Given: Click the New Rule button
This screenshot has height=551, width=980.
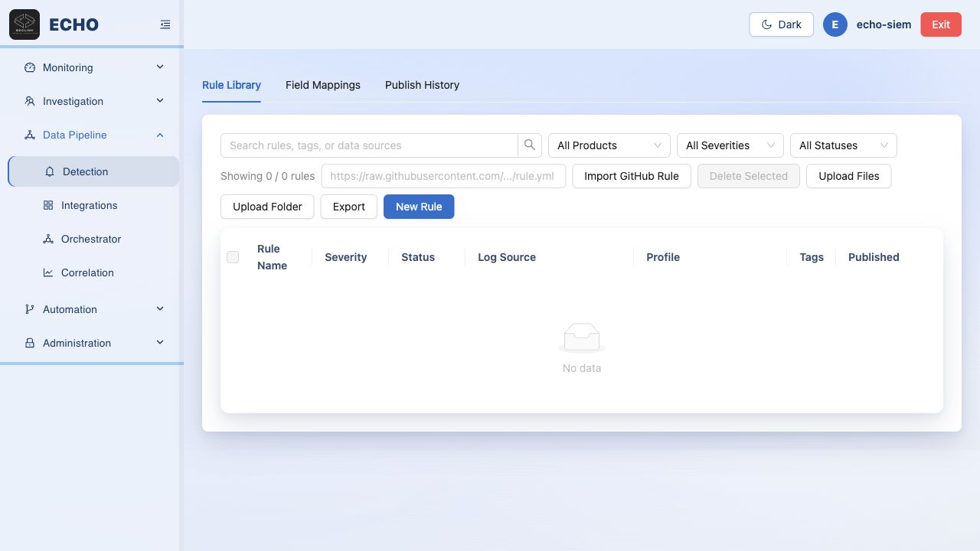Looking at the screenshot, I should (x=419, y=207).
